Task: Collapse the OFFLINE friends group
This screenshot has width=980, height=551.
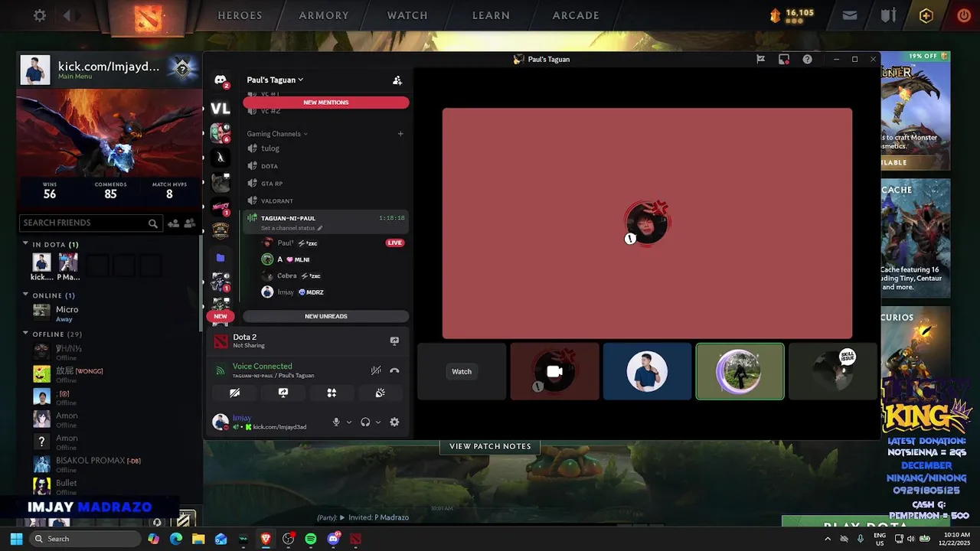Action: click(25, 334)
